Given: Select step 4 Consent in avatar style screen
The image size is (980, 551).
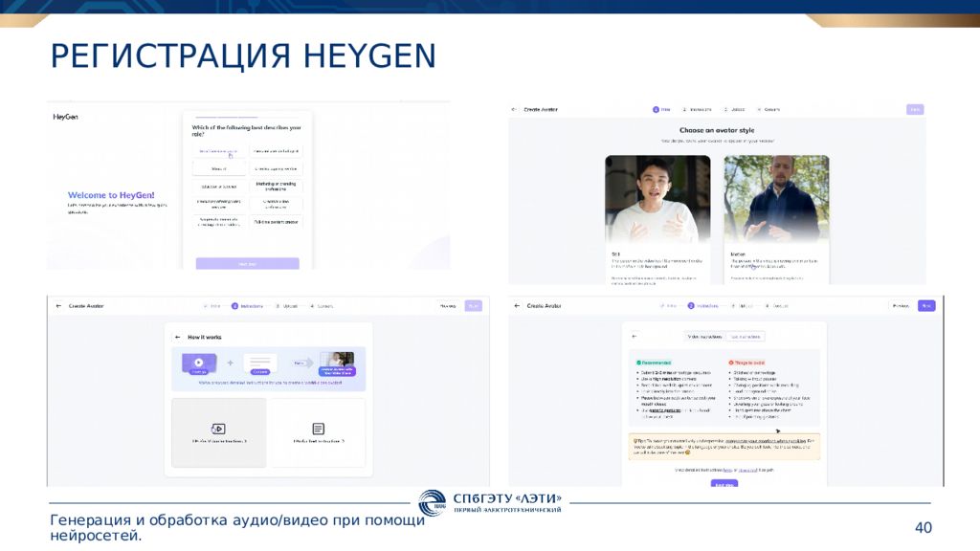Looking at the screenshot, I should [768, 109].
